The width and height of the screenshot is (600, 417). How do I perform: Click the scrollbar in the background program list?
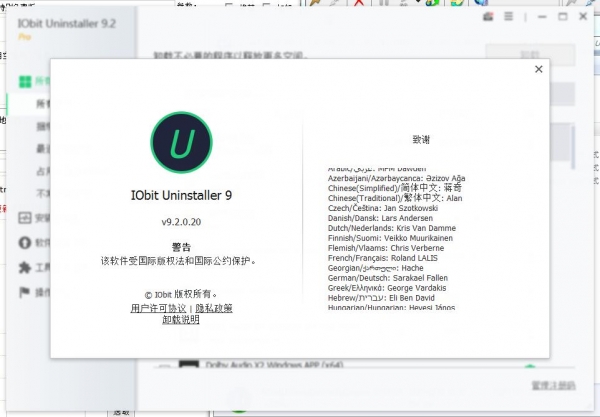[573, 148]
